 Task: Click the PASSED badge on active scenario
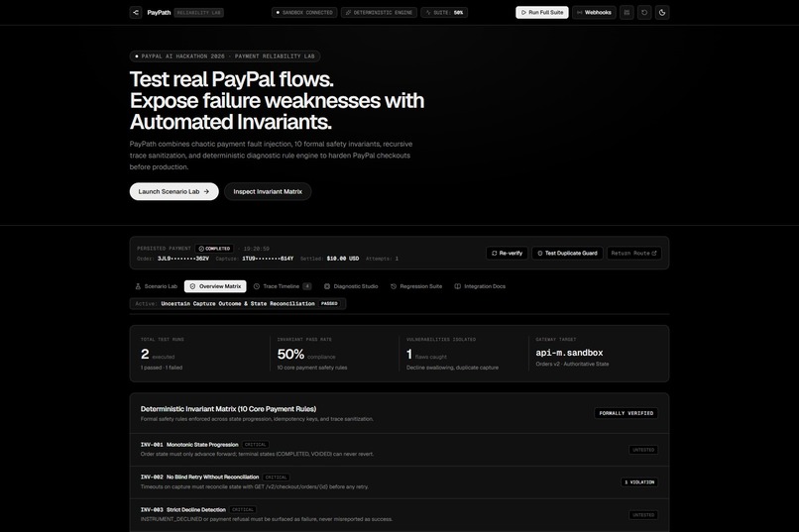tap(329, 303)
